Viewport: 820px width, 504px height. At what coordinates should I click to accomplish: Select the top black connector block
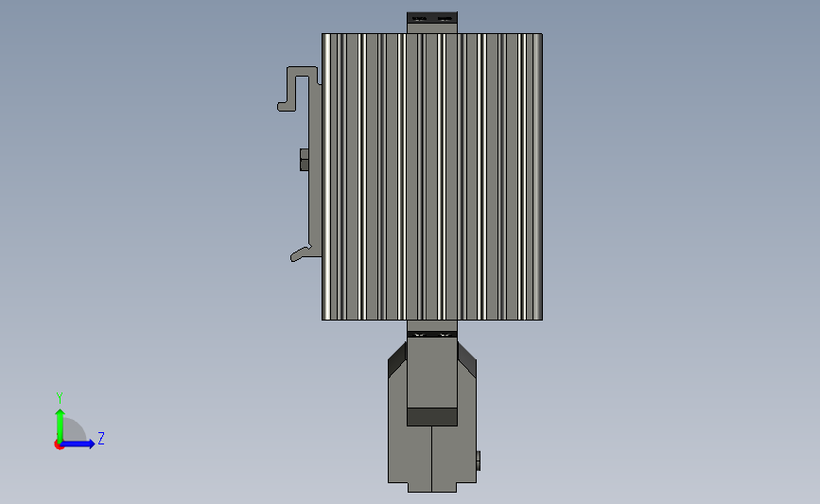[432, 18]
